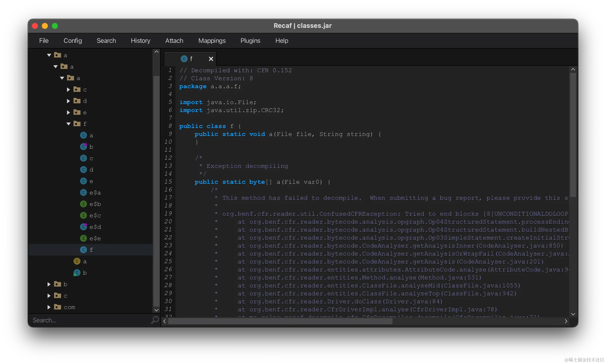The image size is (606, 364).
Task: Click the class icon for d in package f
Action: [x=83, y=170]
